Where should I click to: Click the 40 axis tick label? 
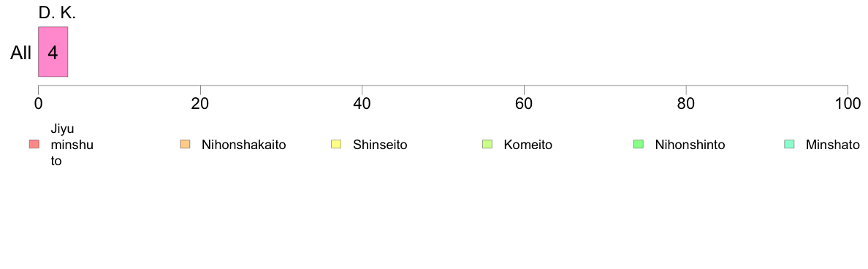[x=362, y=103]
